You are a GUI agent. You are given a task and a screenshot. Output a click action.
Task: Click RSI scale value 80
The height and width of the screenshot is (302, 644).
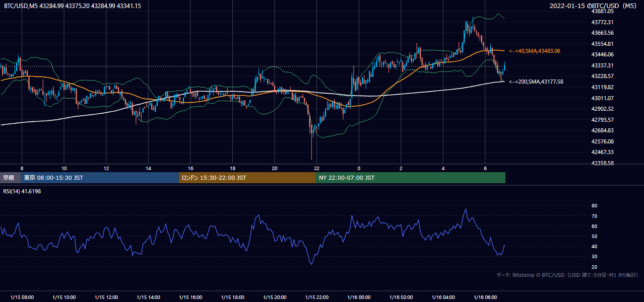pos(594,206)
